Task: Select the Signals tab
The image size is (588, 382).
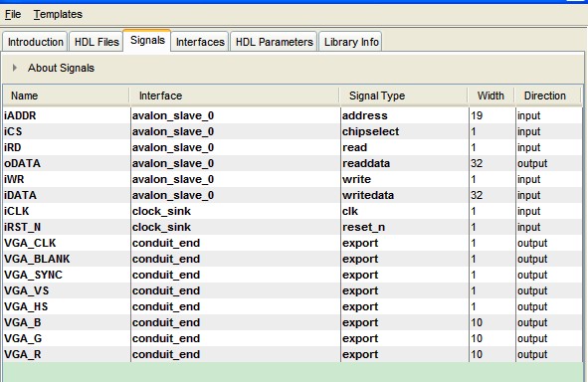Action: (x=147, y=40)
